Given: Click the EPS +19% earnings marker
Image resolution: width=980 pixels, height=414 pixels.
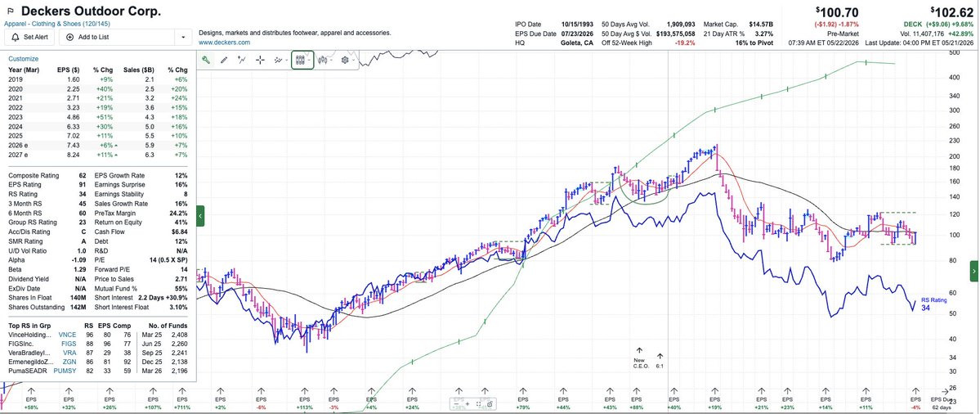Looking at the screenshot, I should coord(714,399).
